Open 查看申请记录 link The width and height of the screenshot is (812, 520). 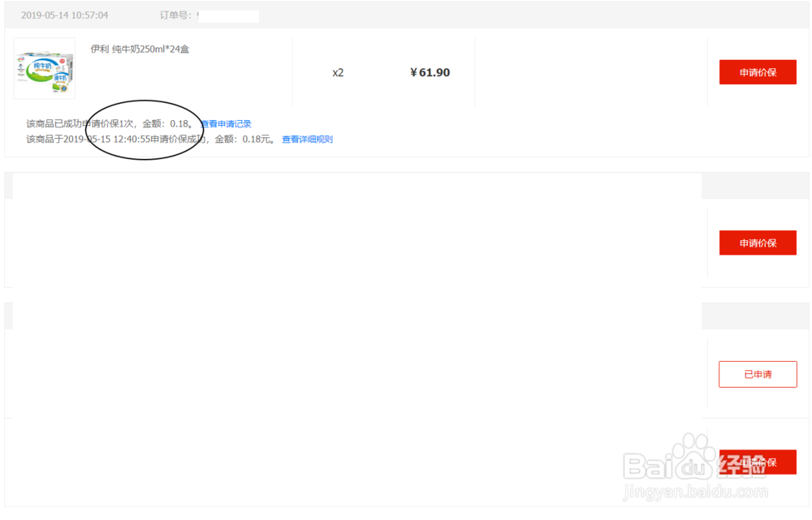click(x=226, y=123)
